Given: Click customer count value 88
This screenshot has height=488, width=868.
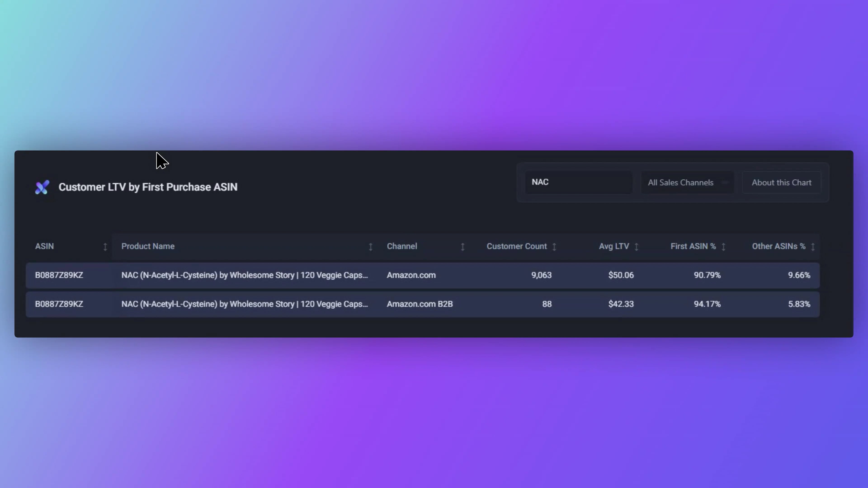Looking at the screenshot, I should coord(547,304).
